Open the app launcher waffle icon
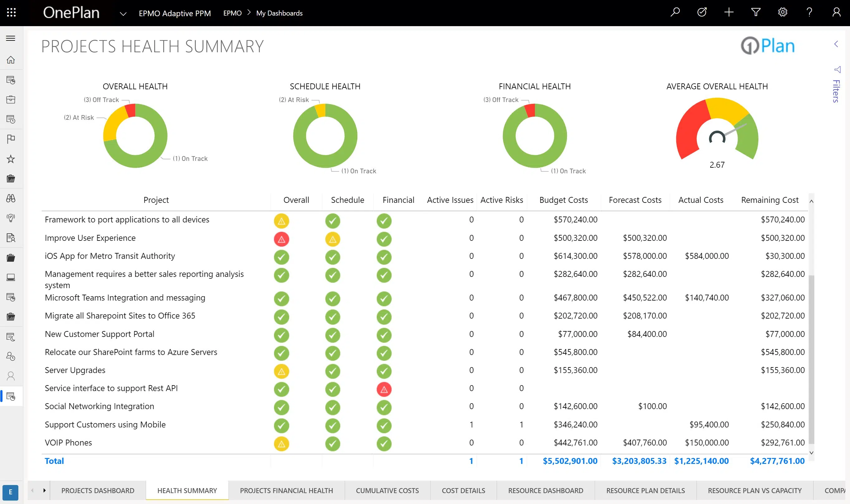Screen dimensions: 850x504 click(x=11, y=12)
